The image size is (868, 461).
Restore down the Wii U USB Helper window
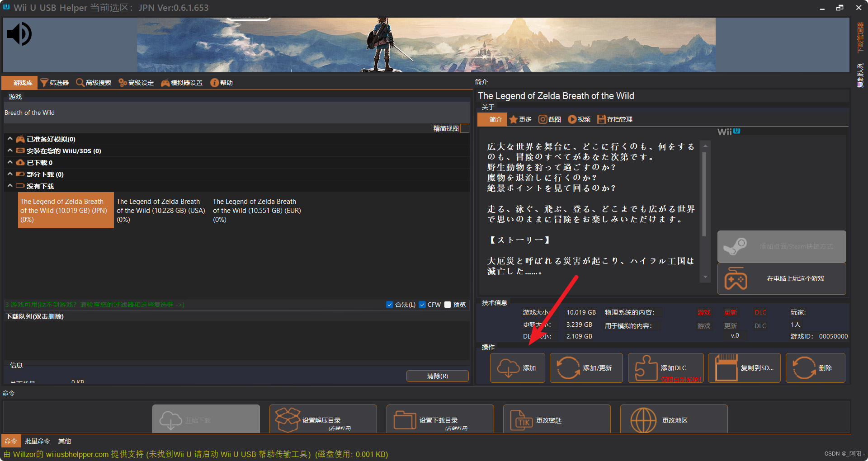tap(840, 8)
